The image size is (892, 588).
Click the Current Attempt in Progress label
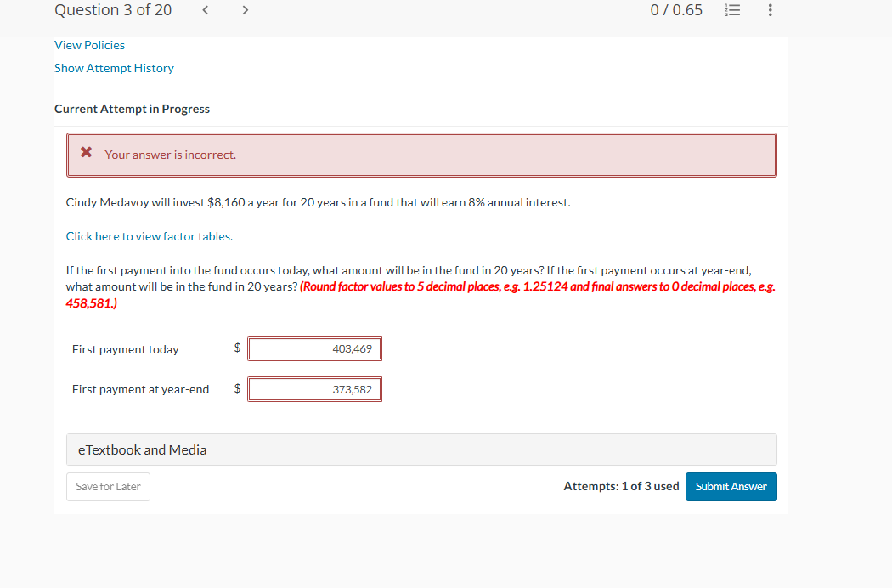click(x=132, y=109)
